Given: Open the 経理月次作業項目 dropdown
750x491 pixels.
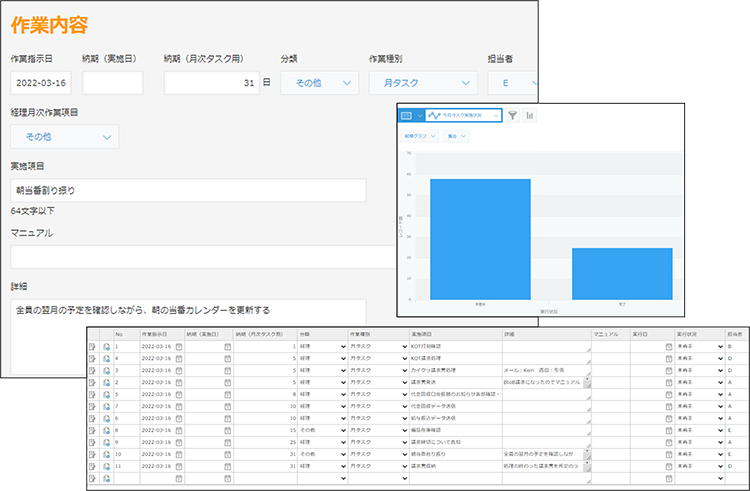Looking at the screenshot, I should click(x=65, y=137).
